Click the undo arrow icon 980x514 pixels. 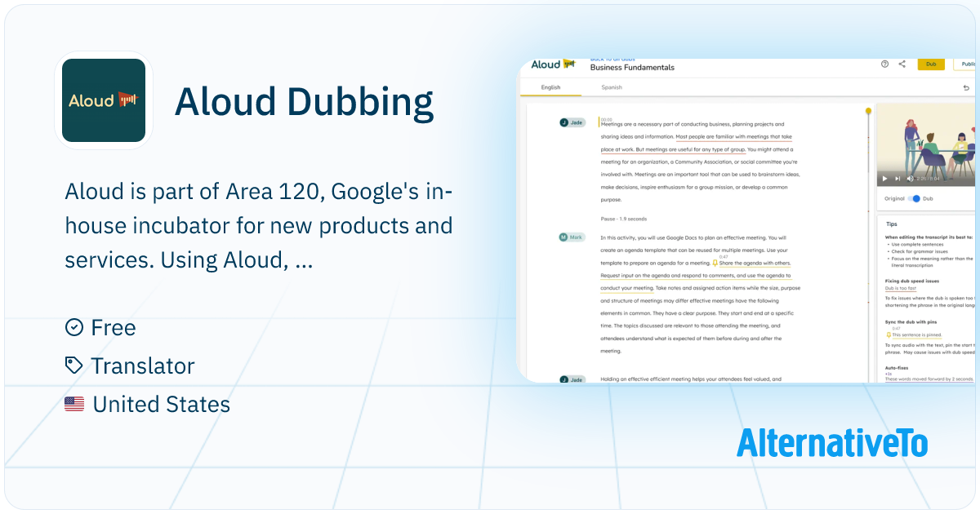(967, 87)
